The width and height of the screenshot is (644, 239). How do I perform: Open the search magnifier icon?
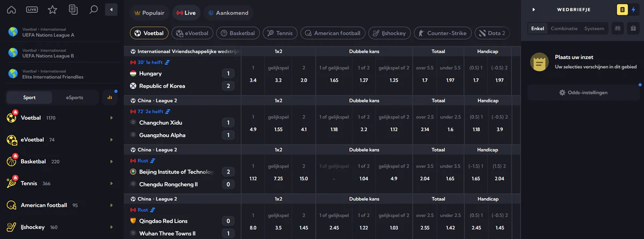[x=93, y=10]
